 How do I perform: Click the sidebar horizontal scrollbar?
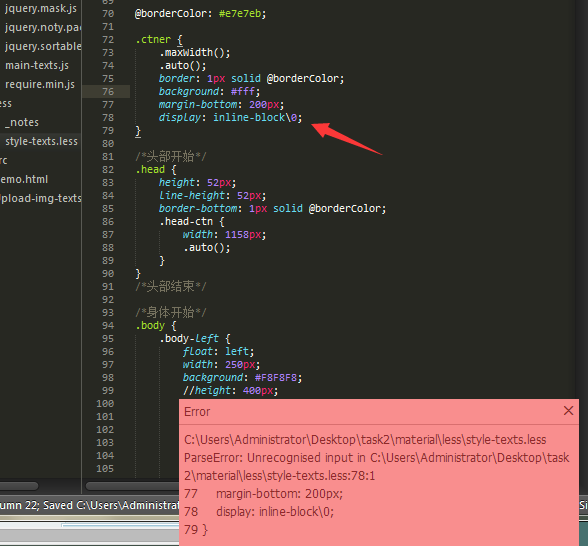(19, 486)
